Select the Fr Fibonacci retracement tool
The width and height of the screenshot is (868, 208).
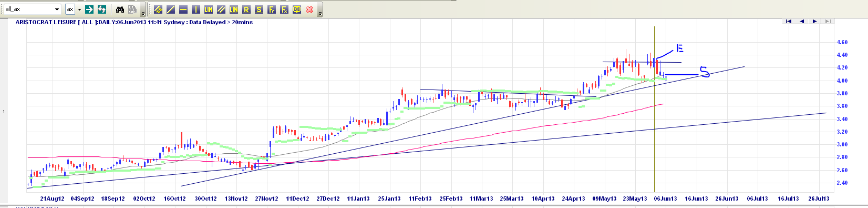[x=272, y=9]
